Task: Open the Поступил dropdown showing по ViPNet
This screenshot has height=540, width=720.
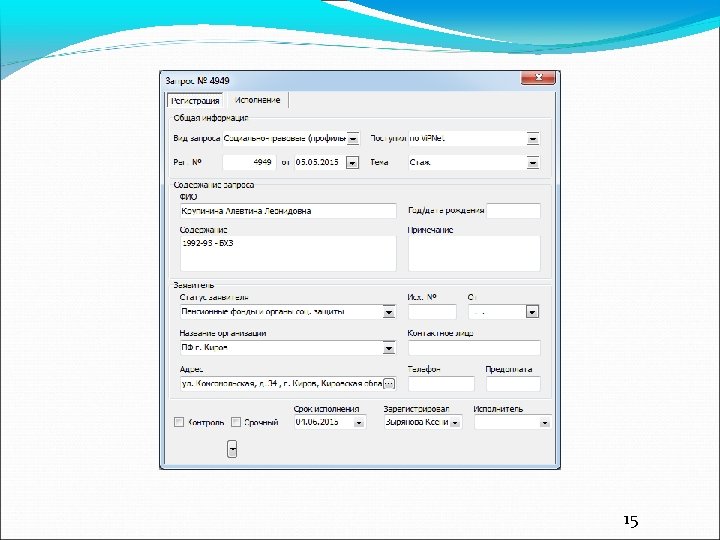Action: [x=533, y=138]
